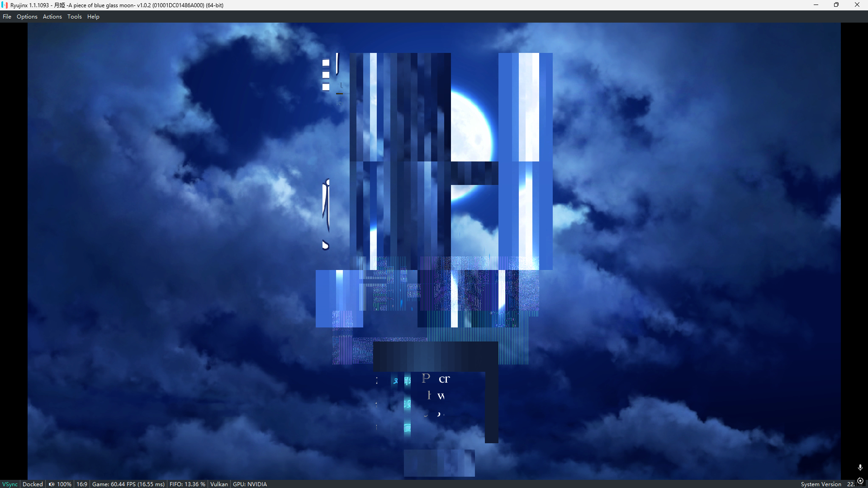
Task: Open the File menu
Action: 7,17
